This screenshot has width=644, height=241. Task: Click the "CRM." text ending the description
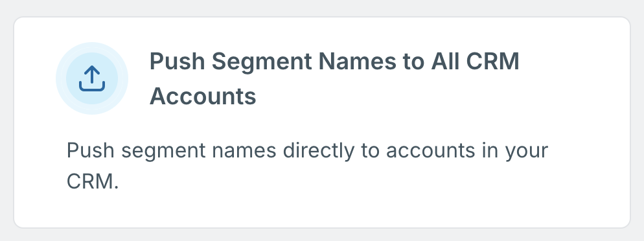[93, 181]
